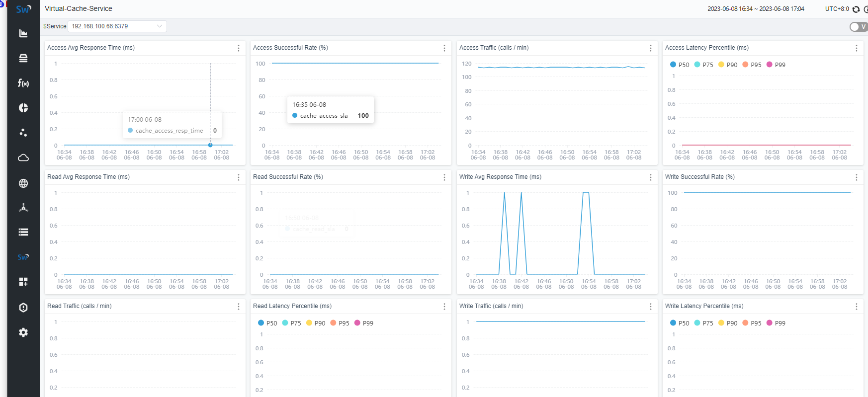
Task: Open Access Avg Response Time panel menu
Action: click(x=239, y=48)
